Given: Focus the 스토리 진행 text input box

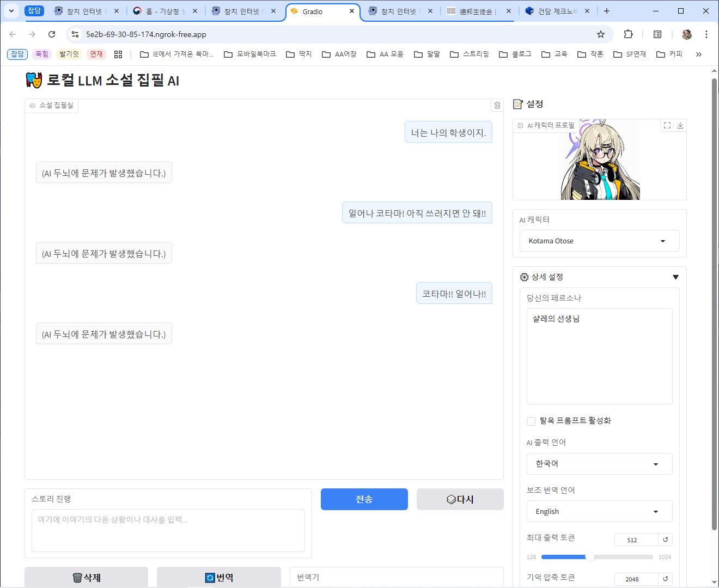Looking at the screenshot, I should [168, 530].
